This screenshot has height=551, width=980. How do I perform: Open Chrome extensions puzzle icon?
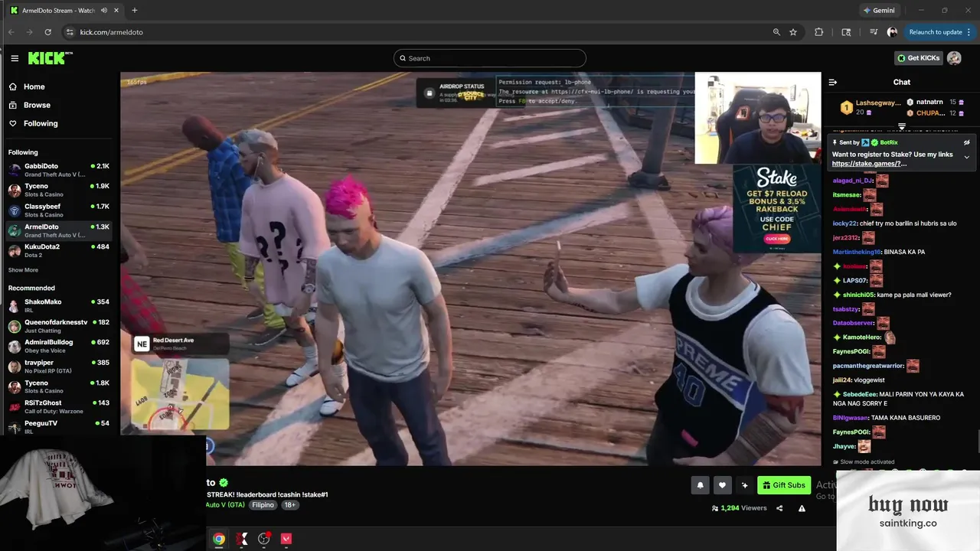click(x=819, y=32)
